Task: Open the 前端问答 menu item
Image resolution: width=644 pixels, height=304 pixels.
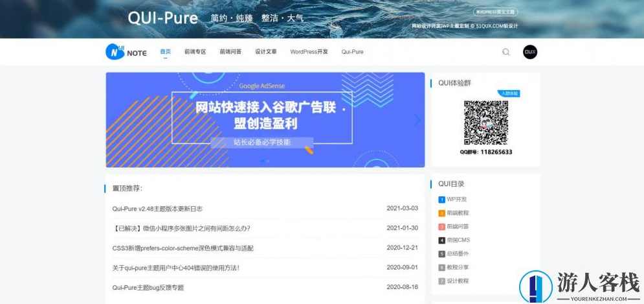Action: (x=230, y=52)
